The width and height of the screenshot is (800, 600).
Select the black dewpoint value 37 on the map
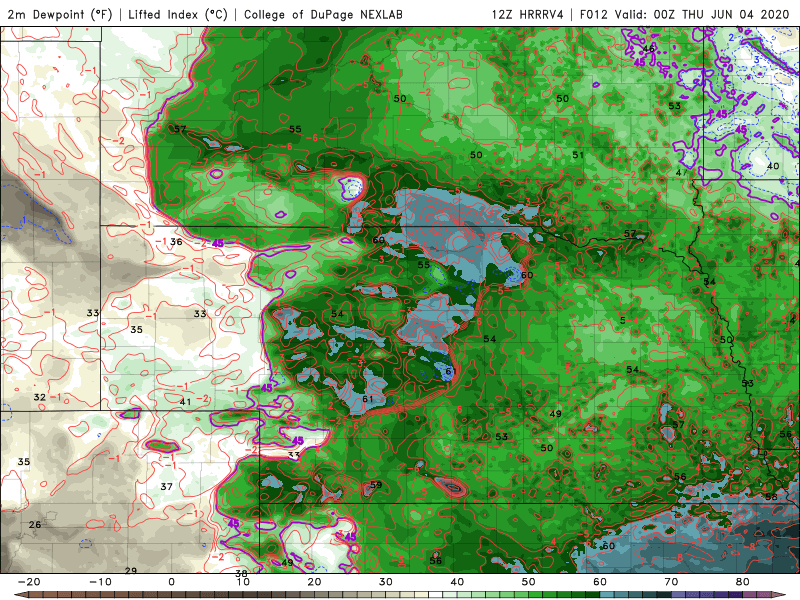coord(166,487)
